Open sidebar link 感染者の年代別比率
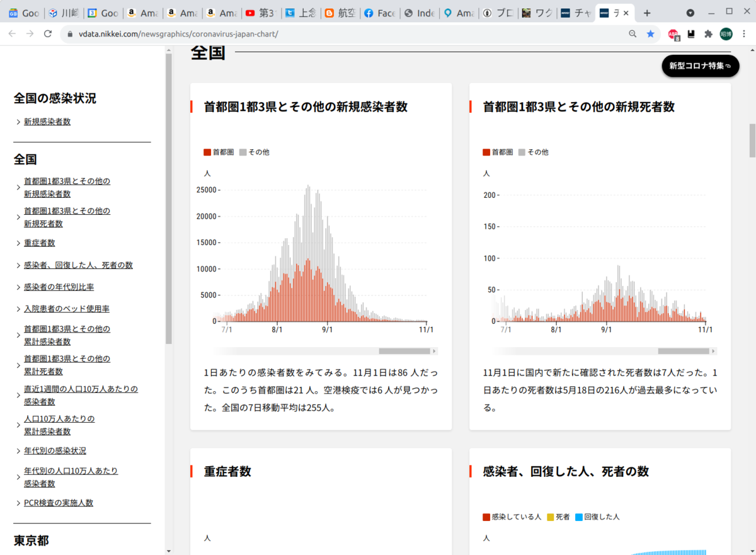Screen dimensions: 756x555 click(x=59, y=287)
